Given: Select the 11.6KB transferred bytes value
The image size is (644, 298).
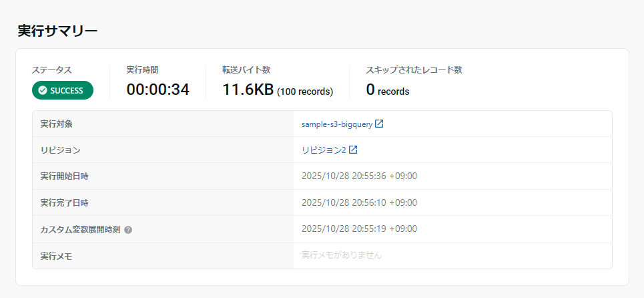Looking at the screenshot, I should pos(248,90).
